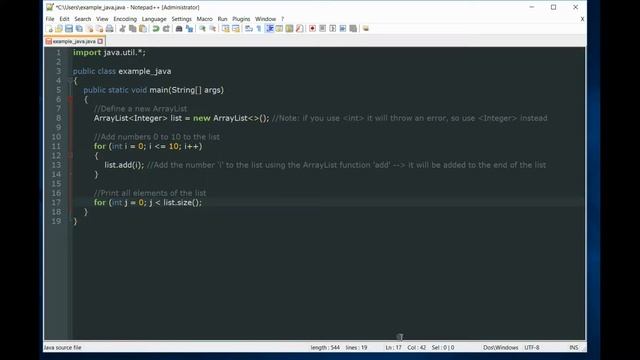Close the example_java.java tab with its red button

[100, 41]
